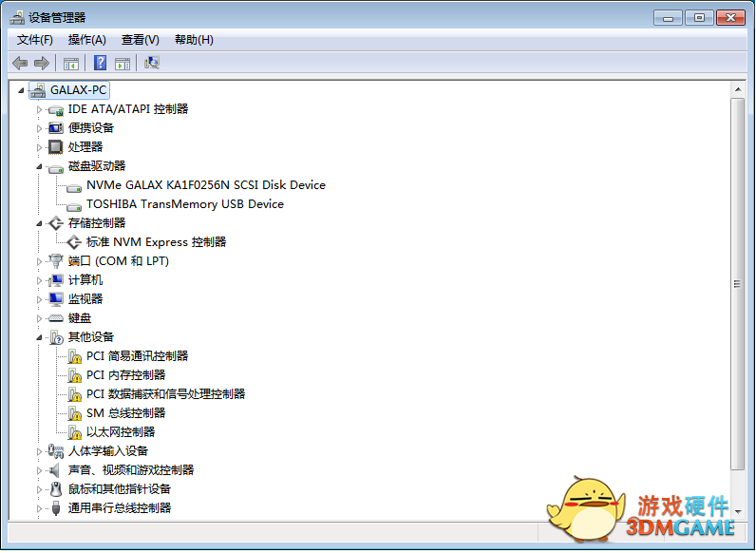Select the 以太网控制器 text label
This screenshot has height=553, width=756.
[121, 432]
